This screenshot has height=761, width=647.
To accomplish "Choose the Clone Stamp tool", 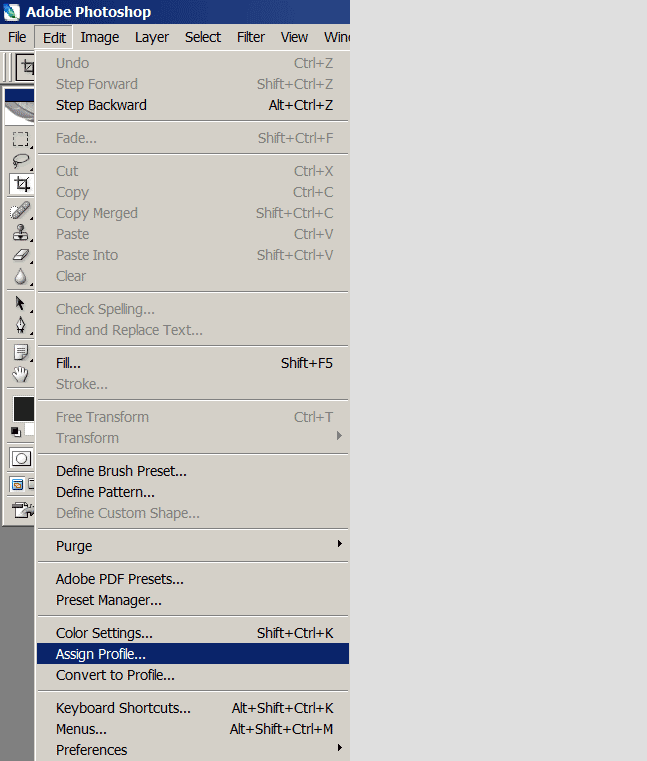I will pos(20,232).
